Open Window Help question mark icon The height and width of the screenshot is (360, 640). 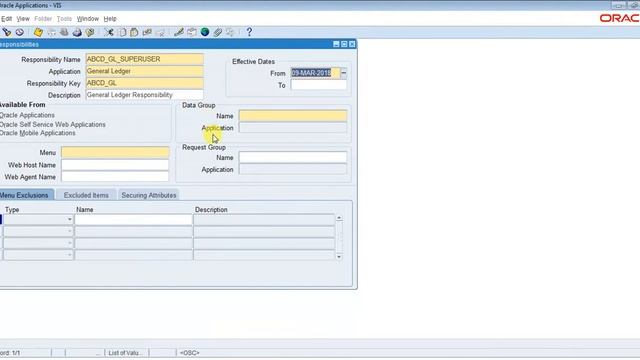click(x=249, y=32)
